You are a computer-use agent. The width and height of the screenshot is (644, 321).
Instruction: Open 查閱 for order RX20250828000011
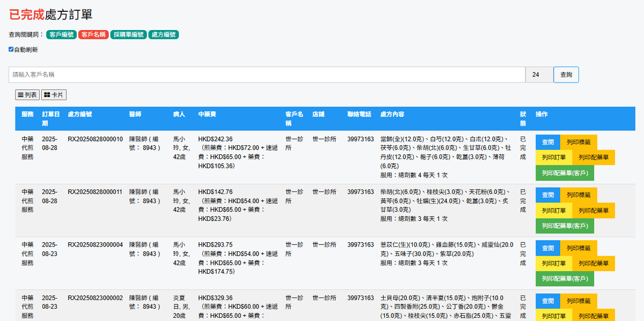[x=547, y=195]
